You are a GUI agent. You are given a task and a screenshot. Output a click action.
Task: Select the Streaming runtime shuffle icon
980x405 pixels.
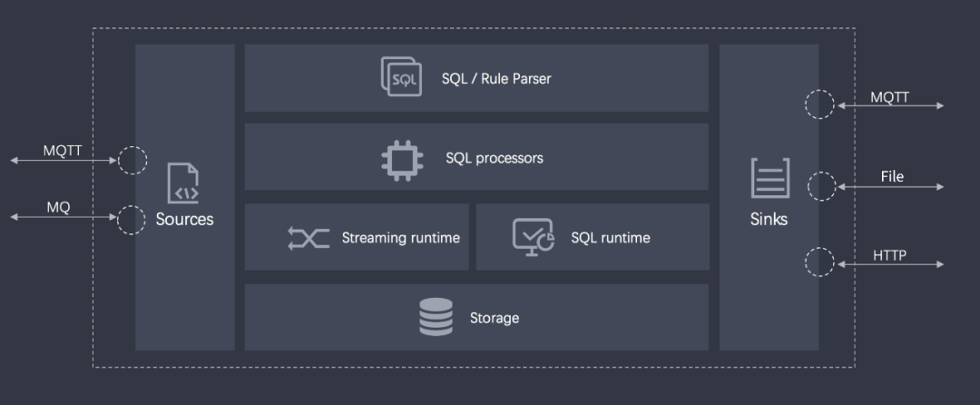[x=309, y=238]
